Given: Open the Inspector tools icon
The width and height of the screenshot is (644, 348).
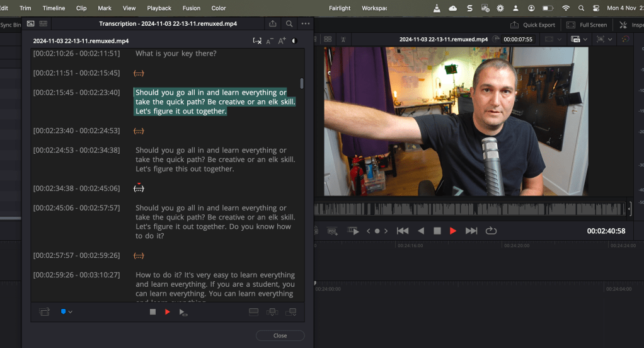Looking at the screenshot, I should coord(623,25).
